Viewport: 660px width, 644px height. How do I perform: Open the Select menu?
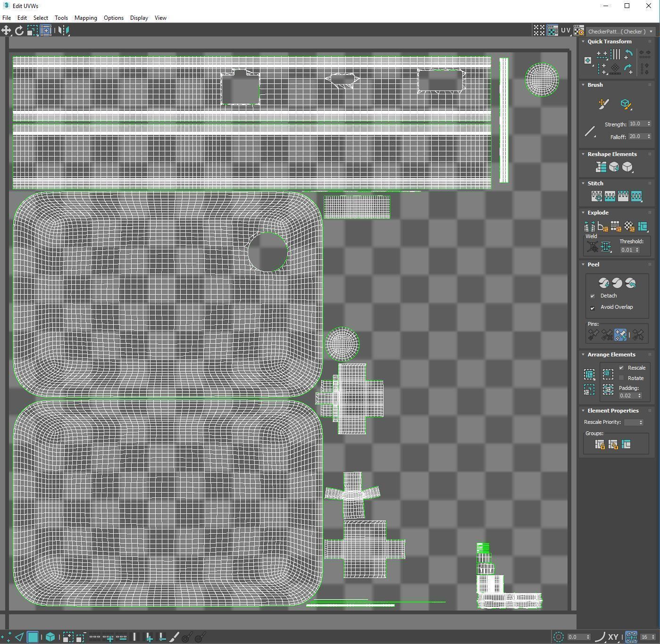click(41, 18)
